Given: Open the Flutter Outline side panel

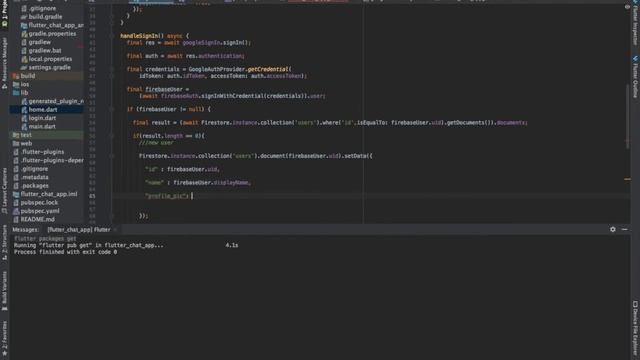Looking at the screenshot, I should [635, 77].
